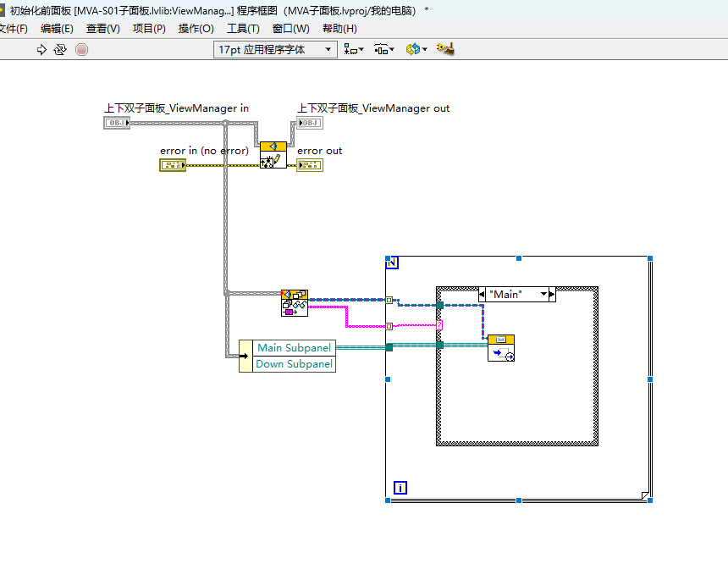Click the Clean Up Diagram icon
The image size is (728, 564).
446,49
